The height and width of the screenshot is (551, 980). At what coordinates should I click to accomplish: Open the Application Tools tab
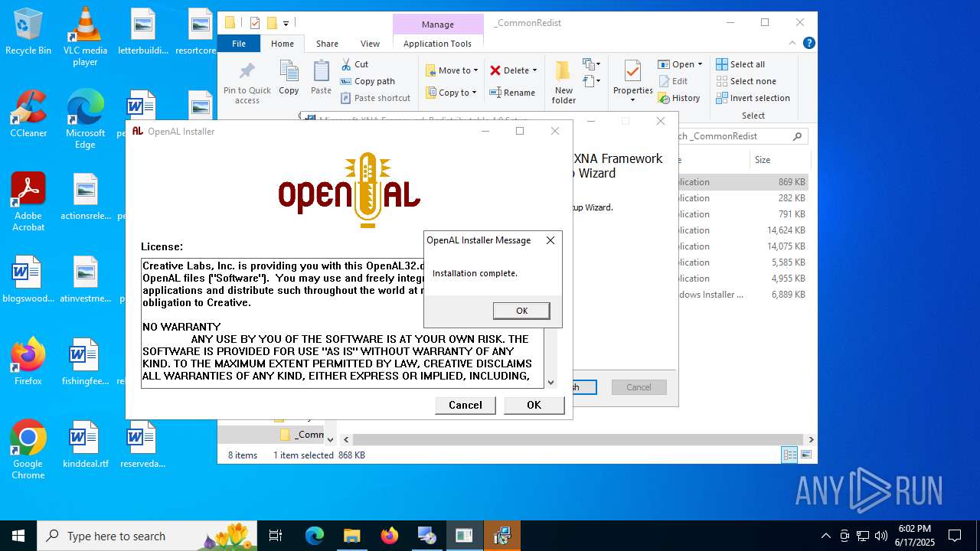coord(437,44)
